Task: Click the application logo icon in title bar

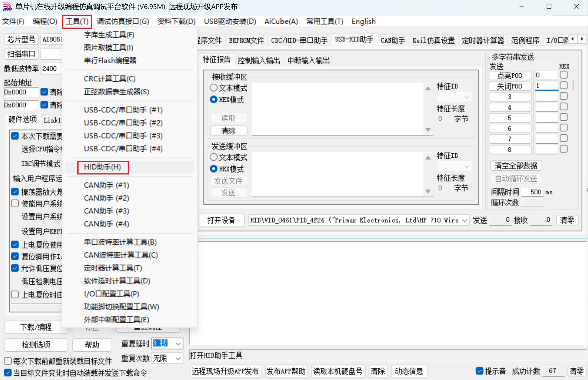Action: click(7, 7)
